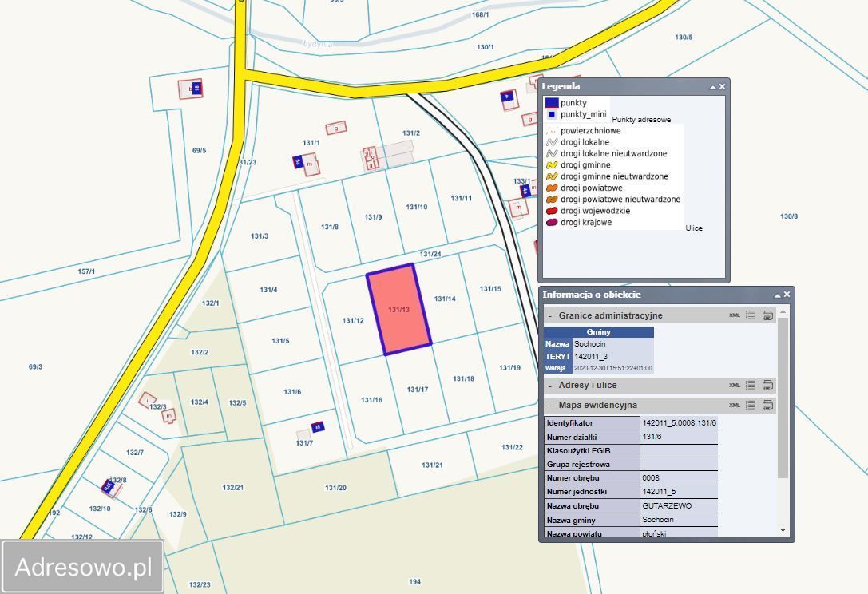Click the drogi gminne legend symbol
868x594 pixels.
(x=551, y=165)
